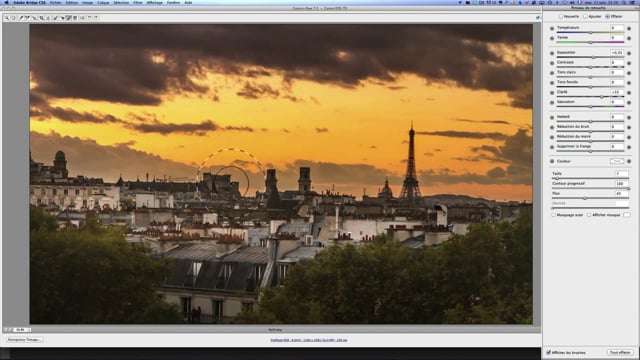Open the workflow options link below the image
The width and height of the screenshot is (640, 360).
click(309, 340)
